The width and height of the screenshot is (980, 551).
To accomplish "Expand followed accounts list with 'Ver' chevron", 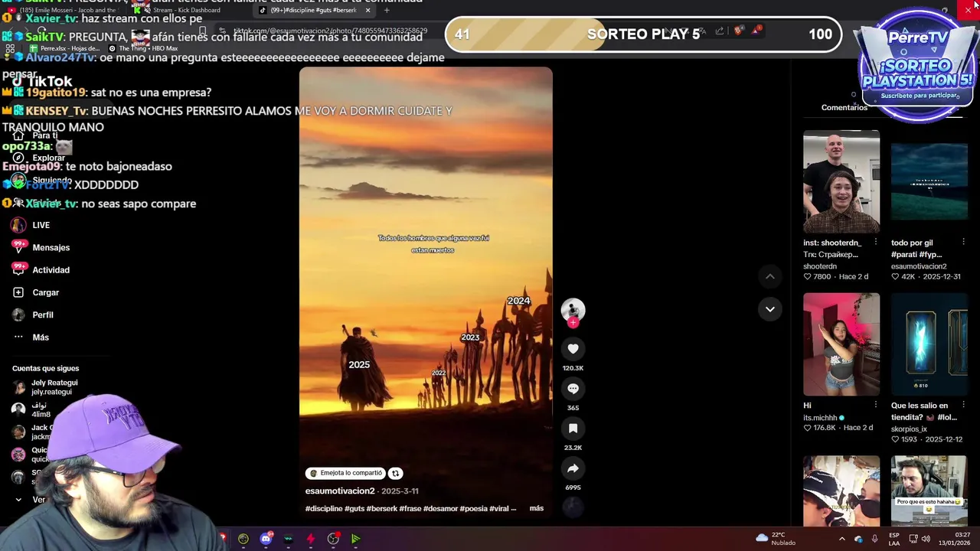I will pyautogui.click(x=30, y=500).
